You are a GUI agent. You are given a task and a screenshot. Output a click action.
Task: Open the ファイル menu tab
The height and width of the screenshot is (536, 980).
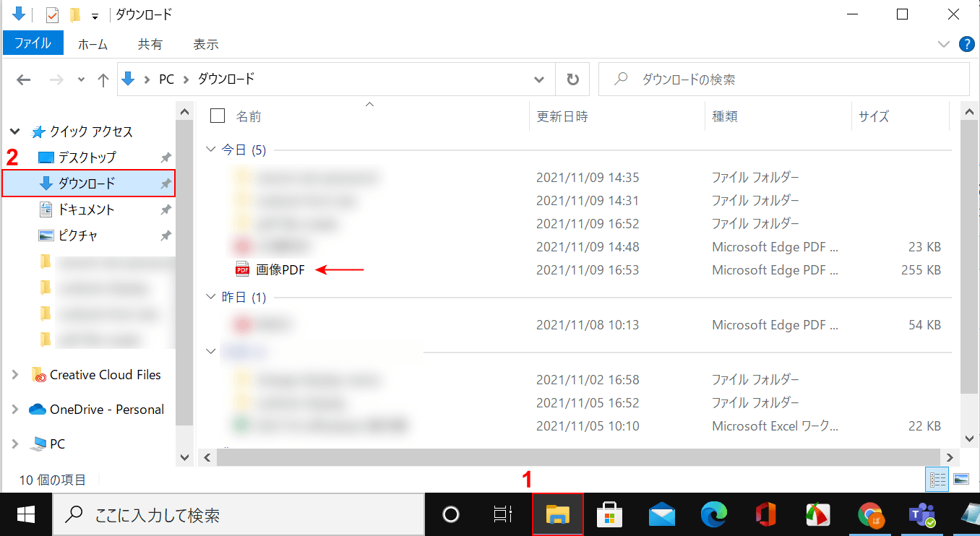point(33,44)
